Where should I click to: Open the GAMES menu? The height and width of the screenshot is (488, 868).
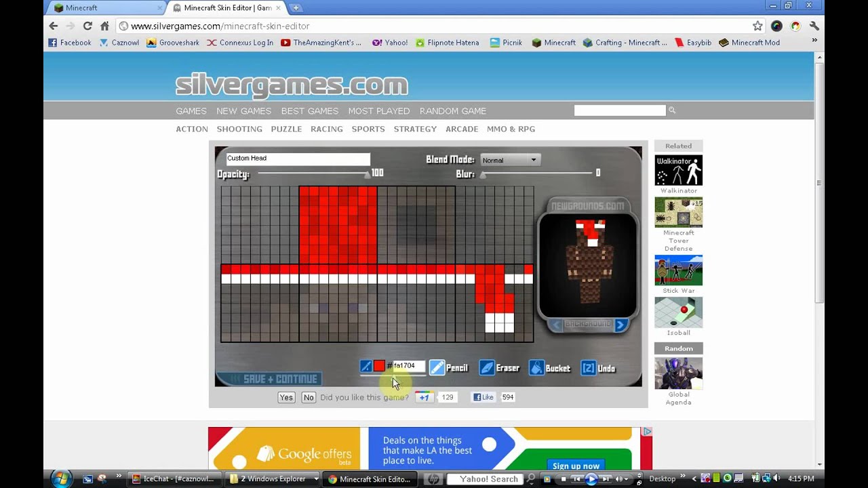191,111
